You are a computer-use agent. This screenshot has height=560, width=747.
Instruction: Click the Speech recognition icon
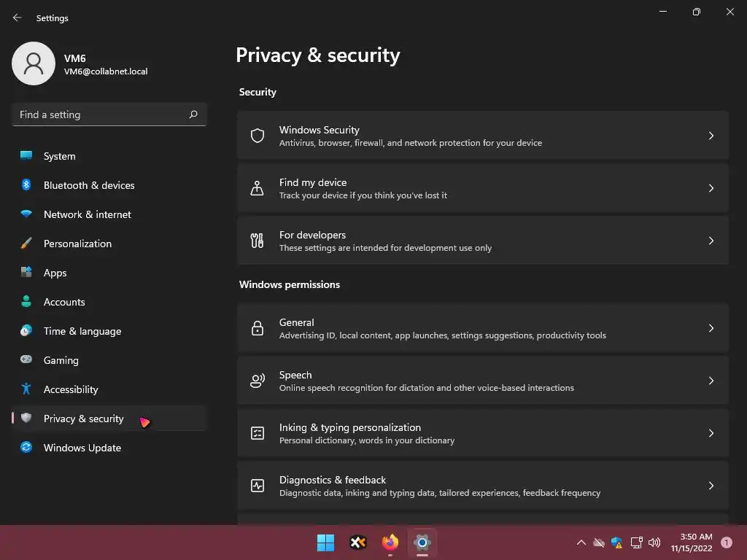(x=257, y=381)
